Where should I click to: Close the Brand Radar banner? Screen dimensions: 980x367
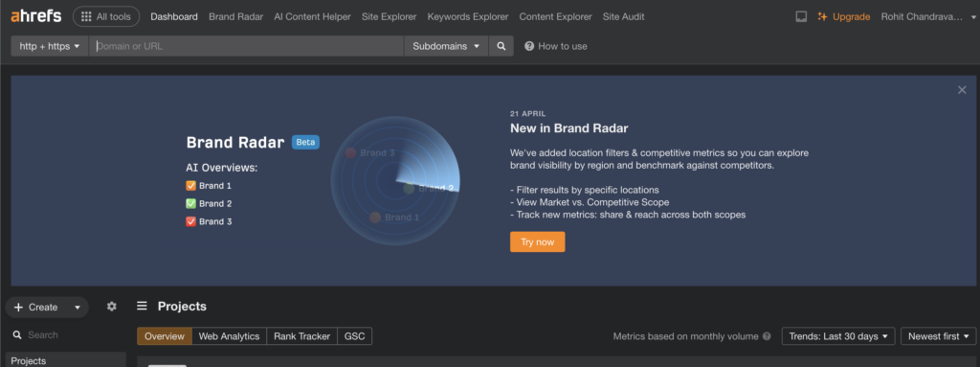pos(962,90)
